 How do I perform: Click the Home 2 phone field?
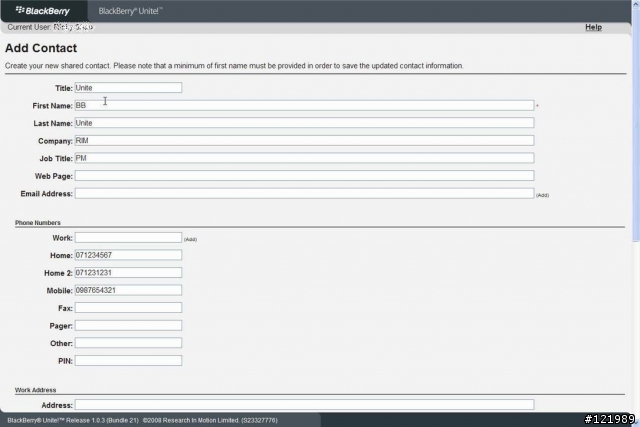pos(128,273)
